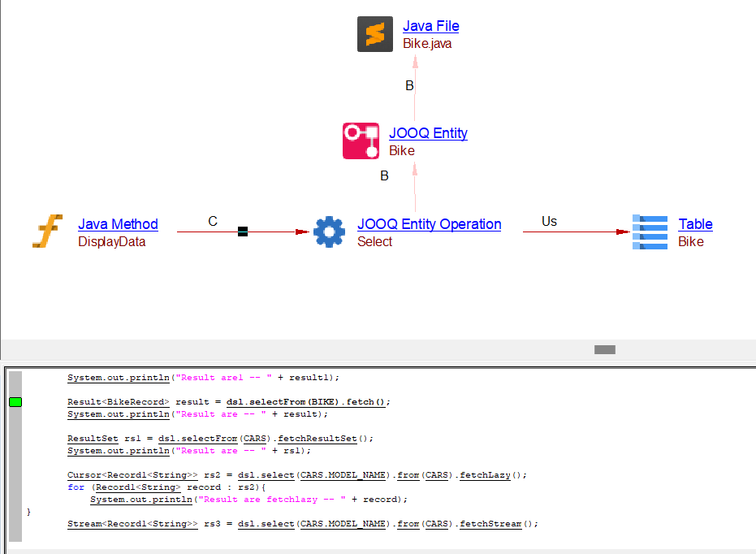Open the JOOQ Entity link
Image resolution: width=756 pixels, height=554 pixels.
[428, 133]
